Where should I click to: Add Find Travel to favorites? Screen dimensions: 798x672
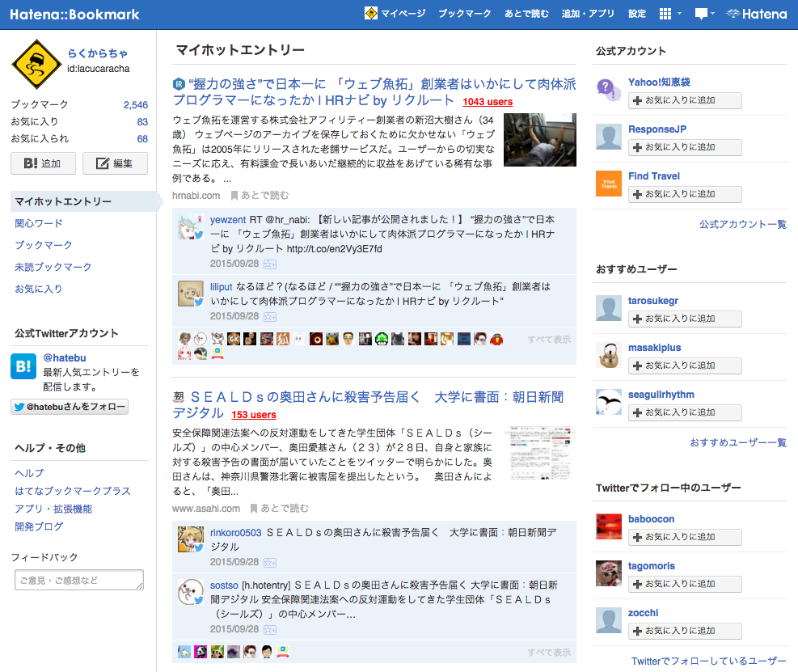[x=685, y=194]
